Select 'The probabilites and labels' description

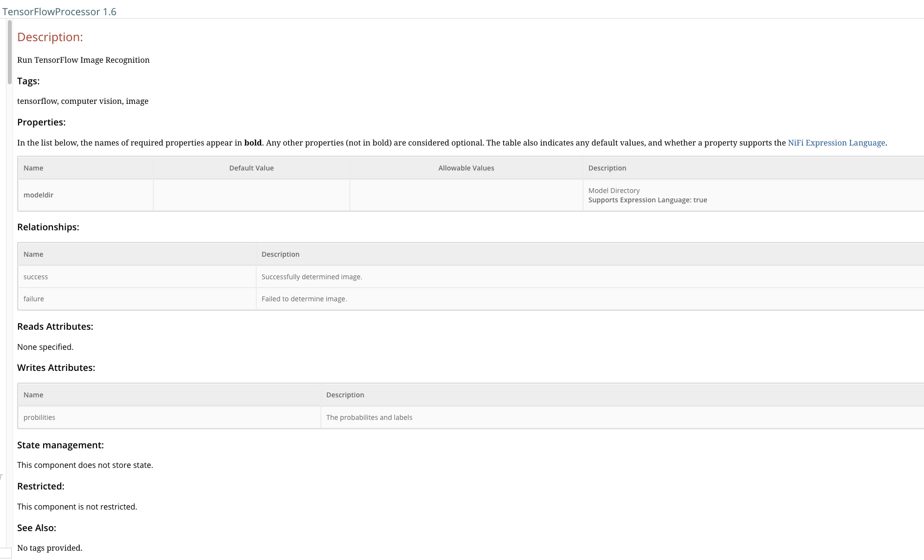point(369,417)
